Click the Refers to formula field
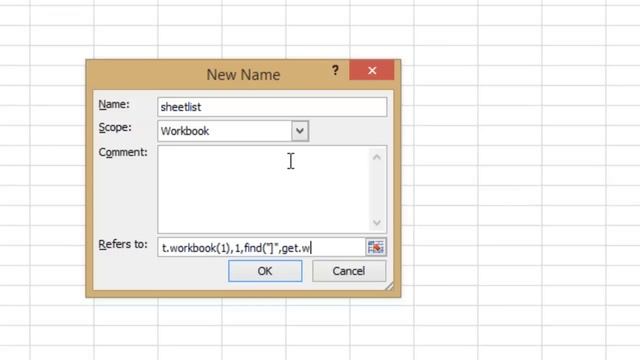 (261, 247)
